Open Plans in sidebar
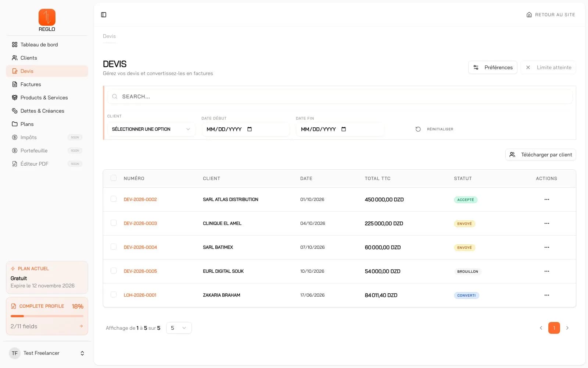This screenshot has width=588, height=368. 47,124
